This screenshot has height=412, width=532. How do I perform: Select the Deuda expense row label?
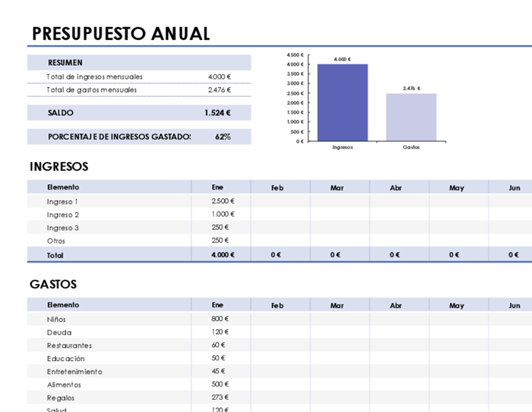pos(59,333)
